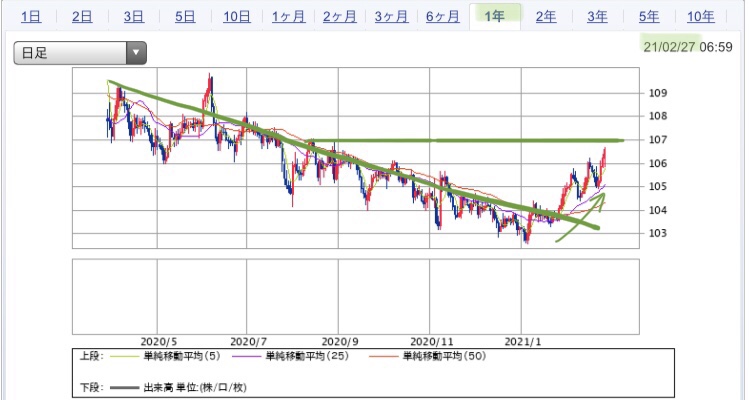This screenshot has height=400, width=749.
Task: Click the 104 price axis label
Action: (658, 210)
